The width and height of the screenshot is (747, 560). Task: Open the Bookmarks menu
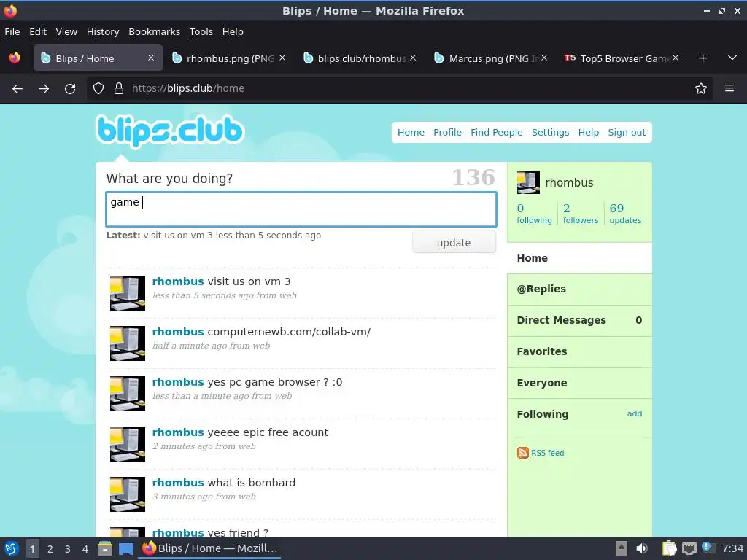[x=154, y=32]
